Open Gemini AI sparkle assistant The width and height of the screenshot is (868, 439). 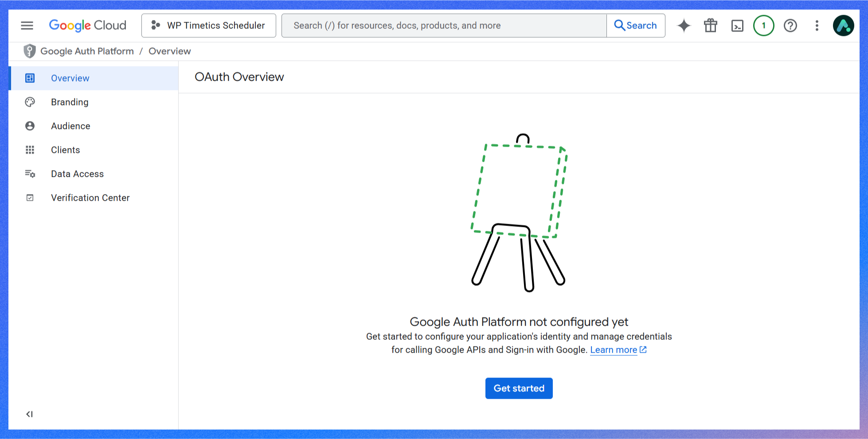pyautogui.click(x=684, y=26)
